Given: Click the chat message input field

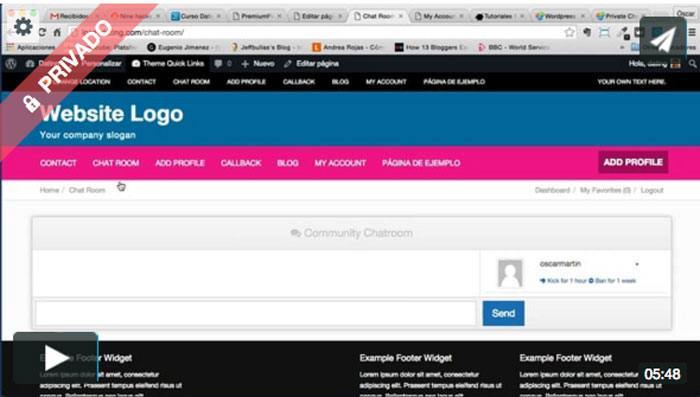Looking at the screenshot, I should 255,313.
